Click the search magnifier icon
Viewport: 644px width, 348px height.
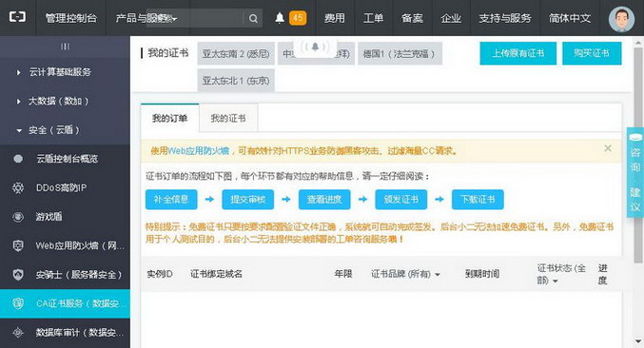tap(253, 18)
